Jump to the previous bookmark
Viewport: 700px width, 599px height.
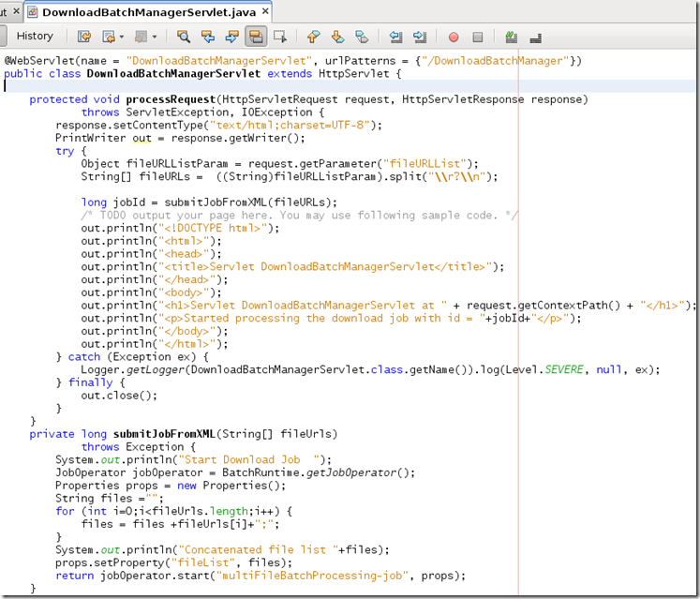pyautogui.click(x=313, y=37)
